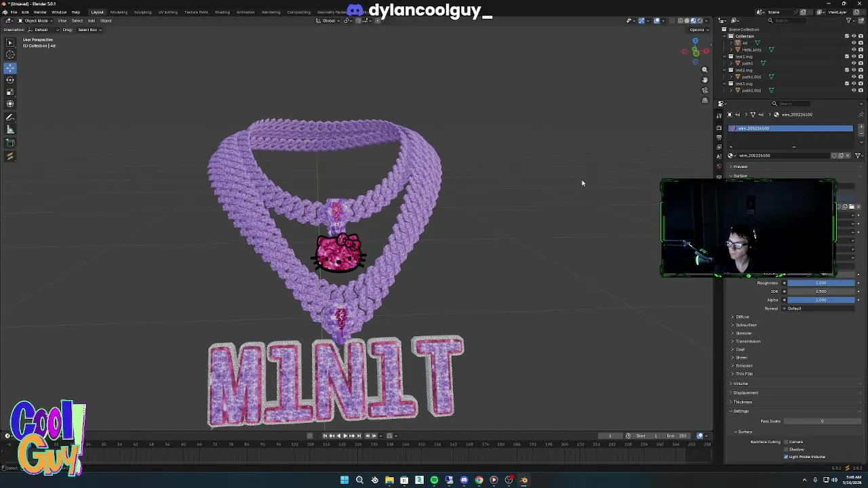Viewport: 868px width, 488px height.
Task: Switch to the Sculpting workspace tab
Action: click(142, 12)
